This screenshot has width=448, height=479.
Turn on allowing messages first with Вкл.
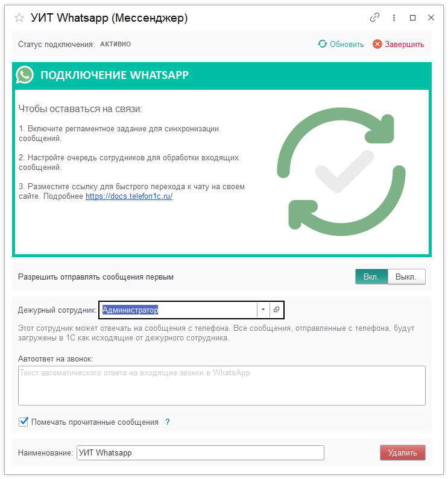click(x=371, y=277)
